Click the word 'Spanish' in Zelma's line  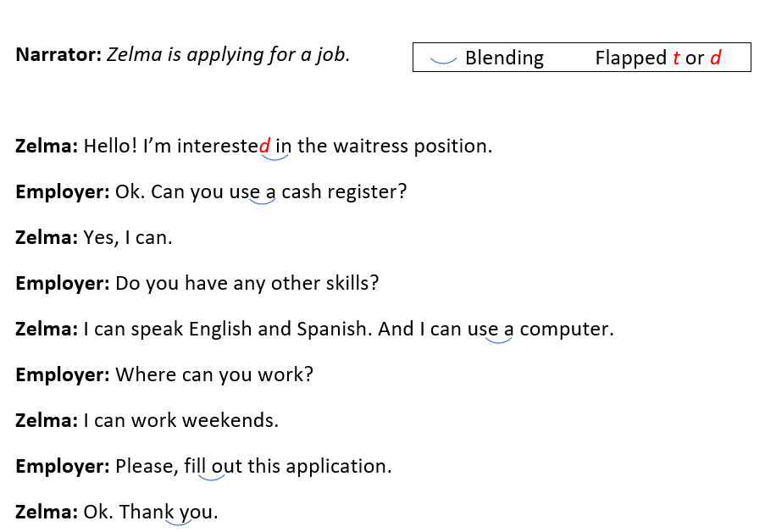[x=331, y=329]
